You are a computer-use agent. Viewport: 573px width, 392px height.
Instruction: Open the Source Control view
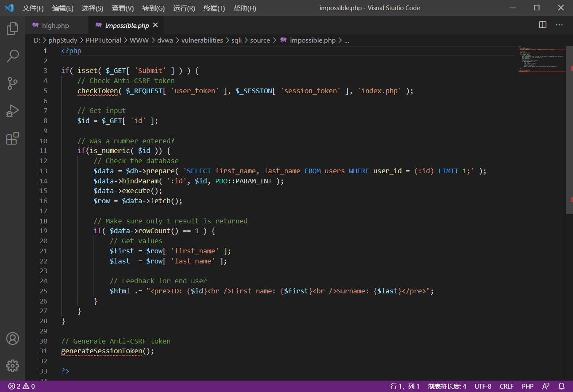(x=13, y=83)
